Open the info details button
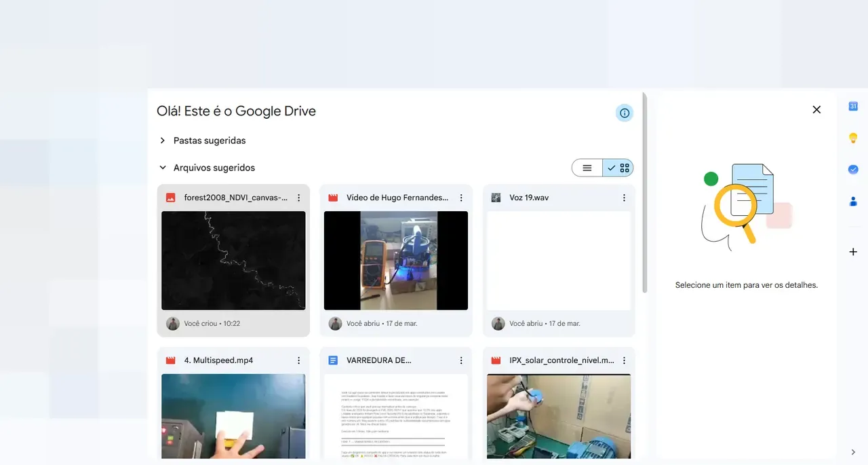The image size is (868, 465). pyautogui.click(x=625, y=113)
